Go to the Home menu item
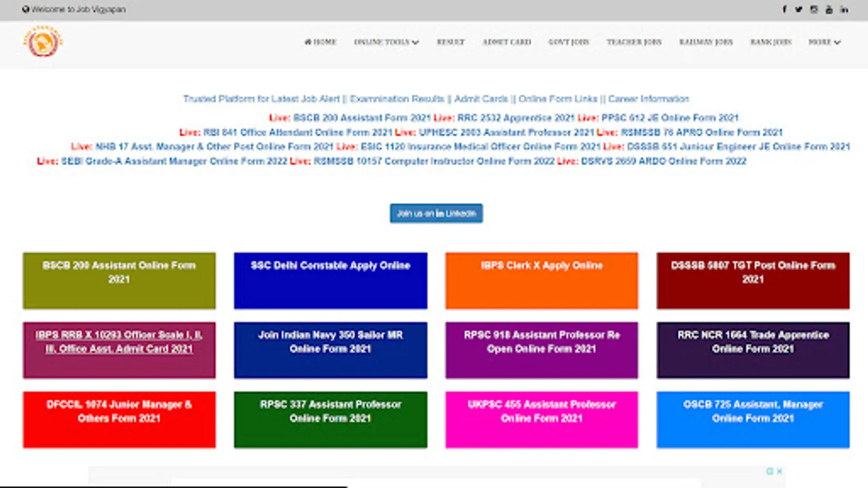Screen dimensions: 868x488 pos(321,42)
